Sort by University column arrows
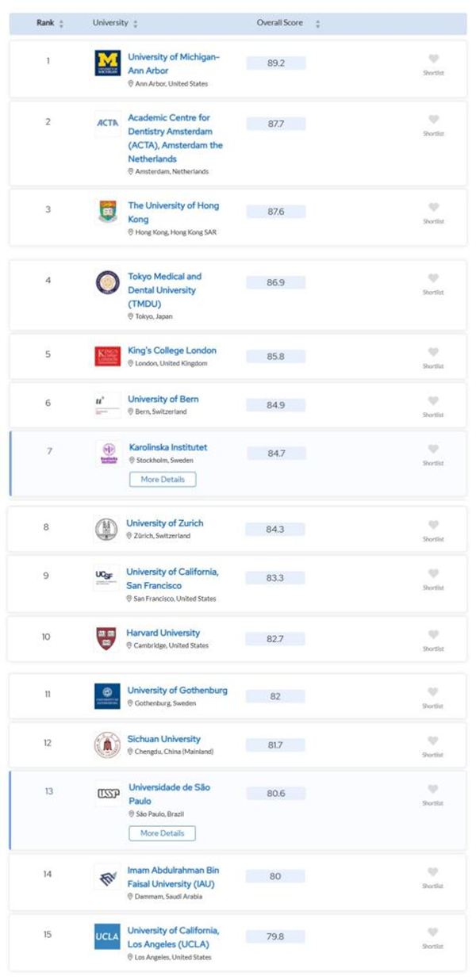The image size is (476, 980). pyautogui.click(x=136, y=24)
